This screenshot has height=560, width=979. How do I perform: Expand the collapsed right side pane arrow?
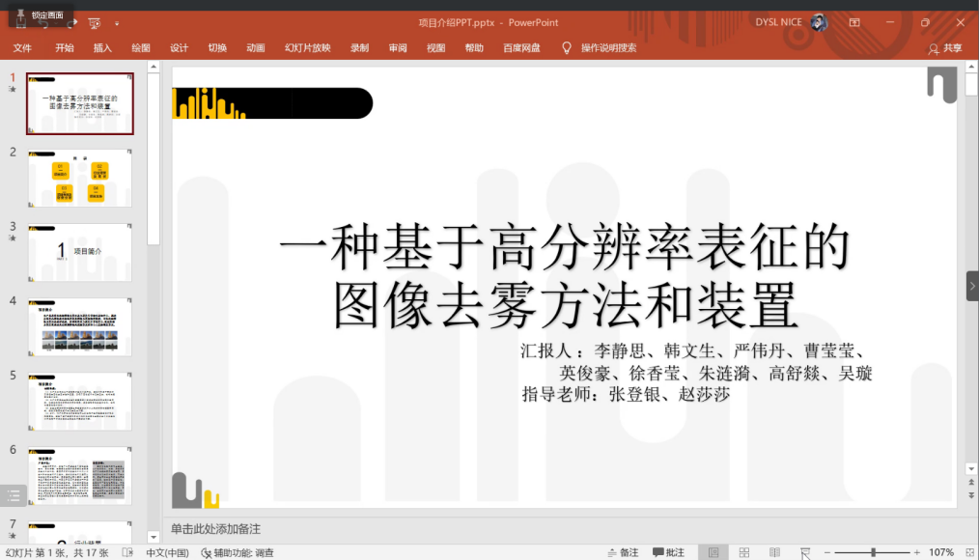tap(971, 286)
